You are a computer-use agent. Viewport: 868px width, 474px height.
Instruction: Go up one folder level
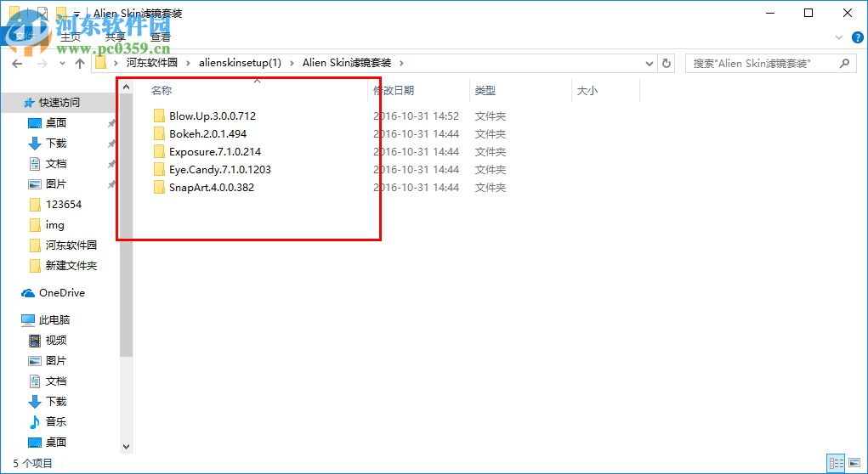(80, 64)
